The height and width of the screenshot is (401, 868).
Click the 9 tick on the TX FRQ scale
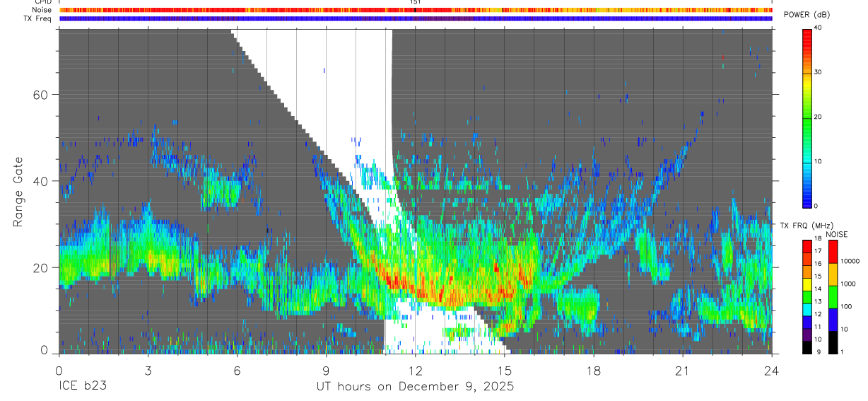(x=819, y=351)
